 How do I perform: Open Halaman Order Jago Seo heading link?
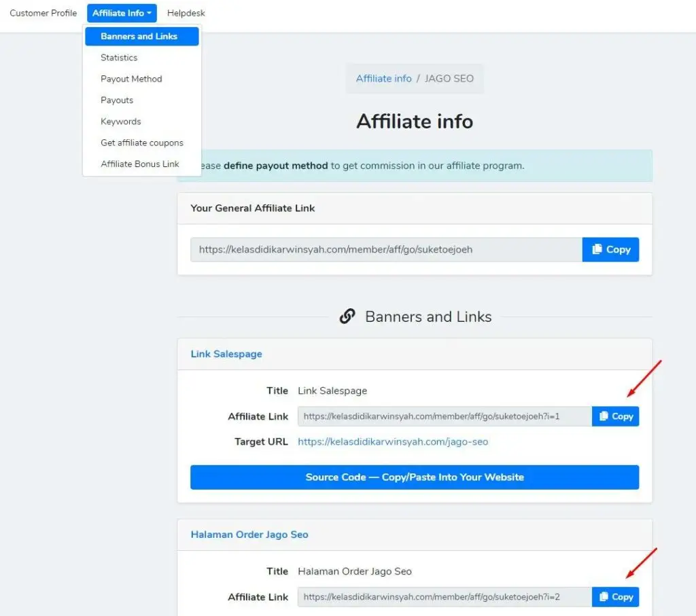[x=249, y=535]
